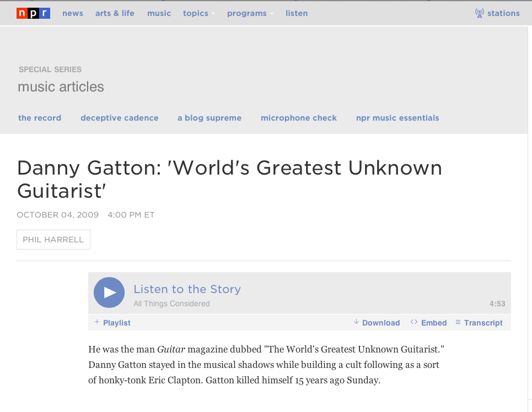
Task: Click the italic word Guitar in the article
Action: [171, 349]
